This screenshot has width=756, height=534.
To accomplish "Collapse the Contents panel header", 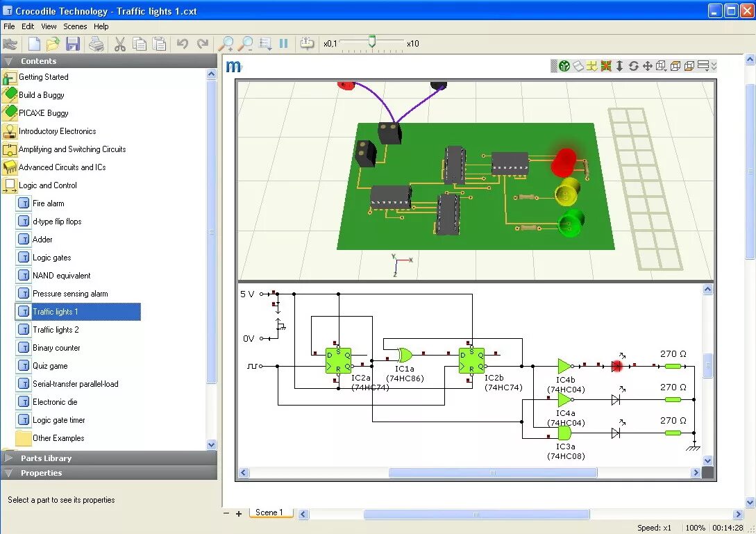I will (x=38, y=61).
